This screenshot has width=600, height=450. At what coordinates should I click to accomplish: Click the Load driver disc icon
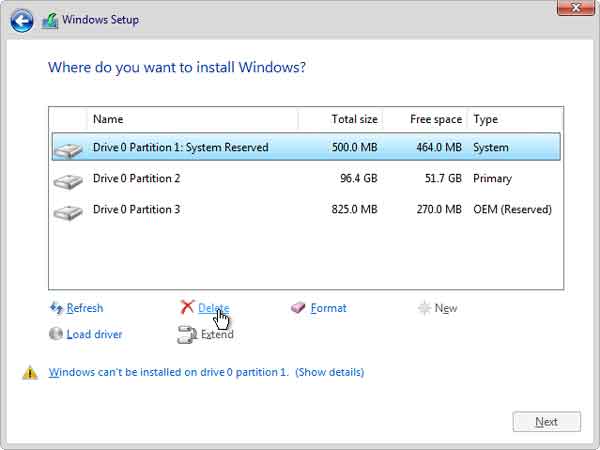[x=56, y=334]
